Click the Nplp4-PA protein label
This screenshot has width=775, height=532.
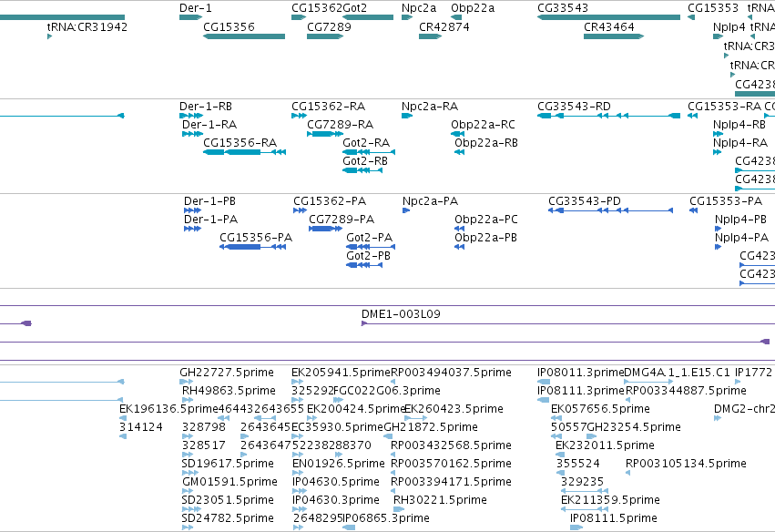[x=741, y=238]
